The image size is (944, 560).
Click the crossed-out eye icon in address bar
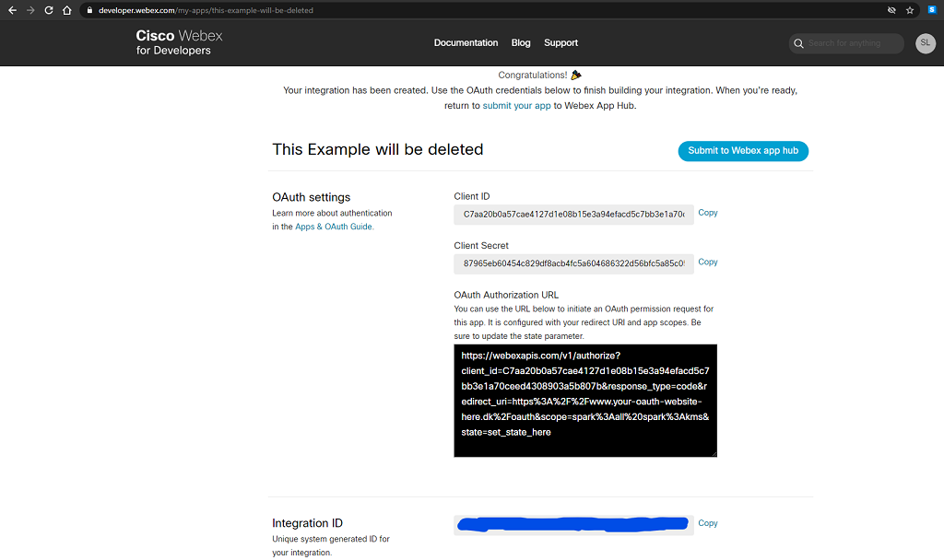click(891, 10)
